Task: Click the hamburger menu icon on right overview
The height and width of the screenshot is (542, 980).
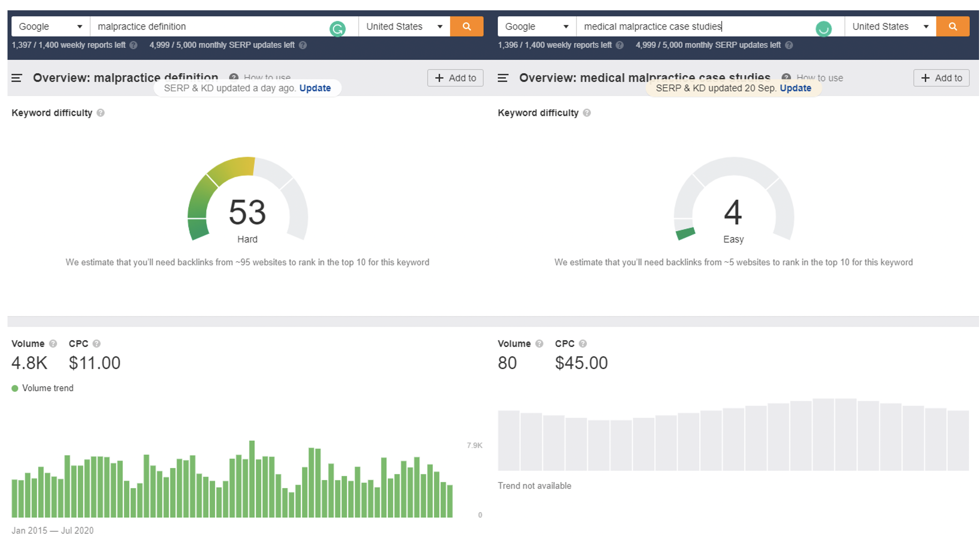Action: 505,78
